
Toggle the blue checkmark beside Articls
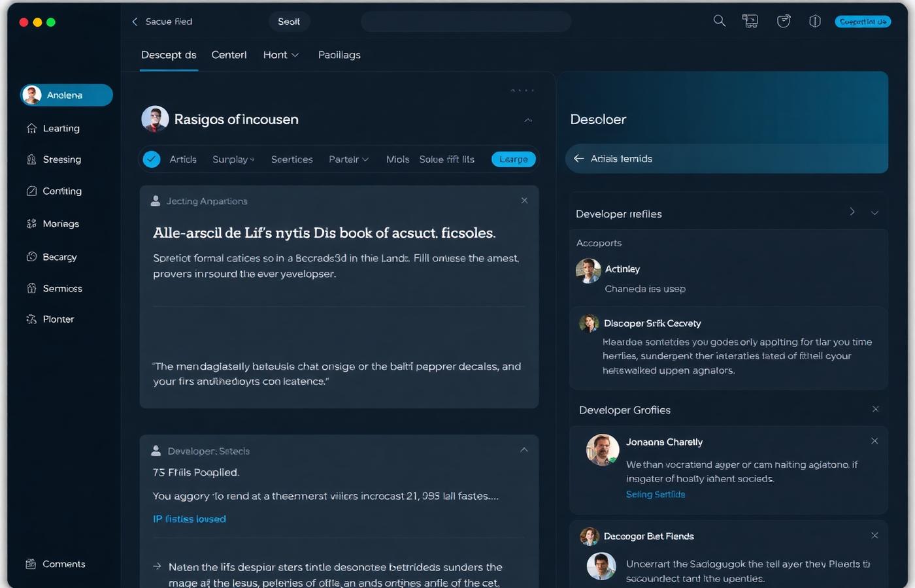(152, 159)
